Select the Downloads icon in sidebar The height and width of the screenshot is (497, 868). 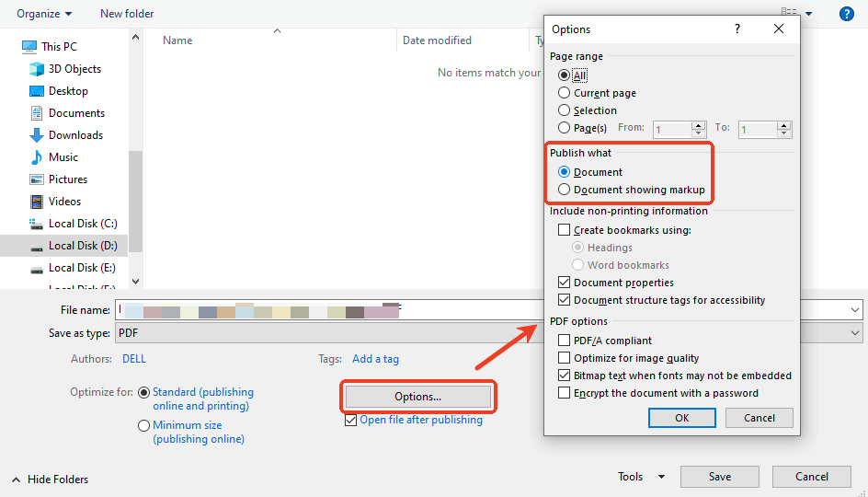tap(37, 135)
